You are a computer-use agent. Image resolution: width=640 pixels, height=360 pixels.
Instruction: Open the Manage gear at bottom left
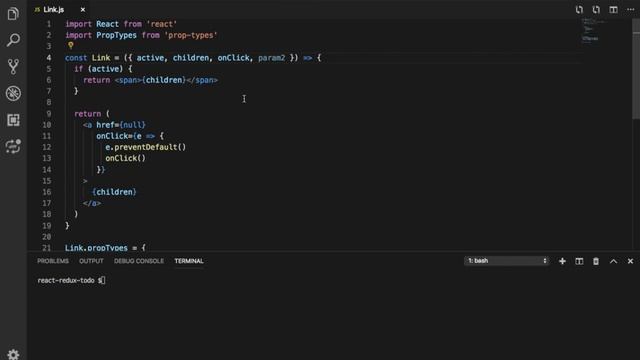(x=13, y=354)
